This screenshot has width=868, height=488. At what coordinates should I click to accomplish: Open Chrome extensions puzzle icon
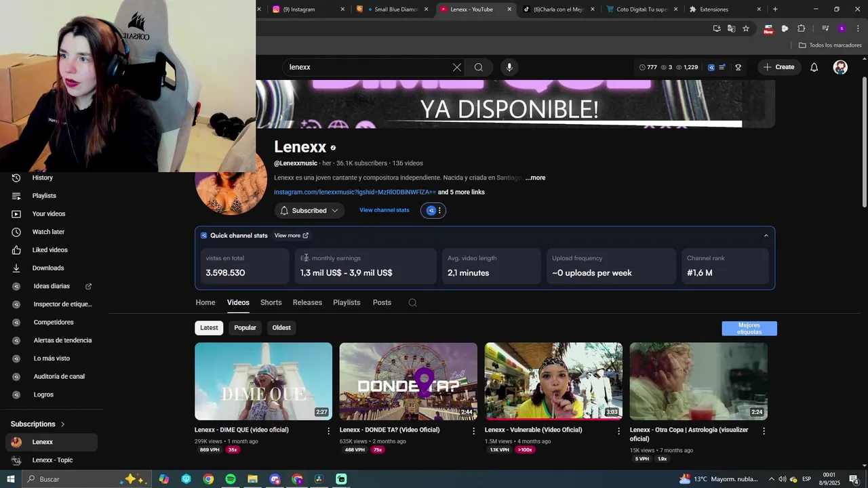pos(801,28)
